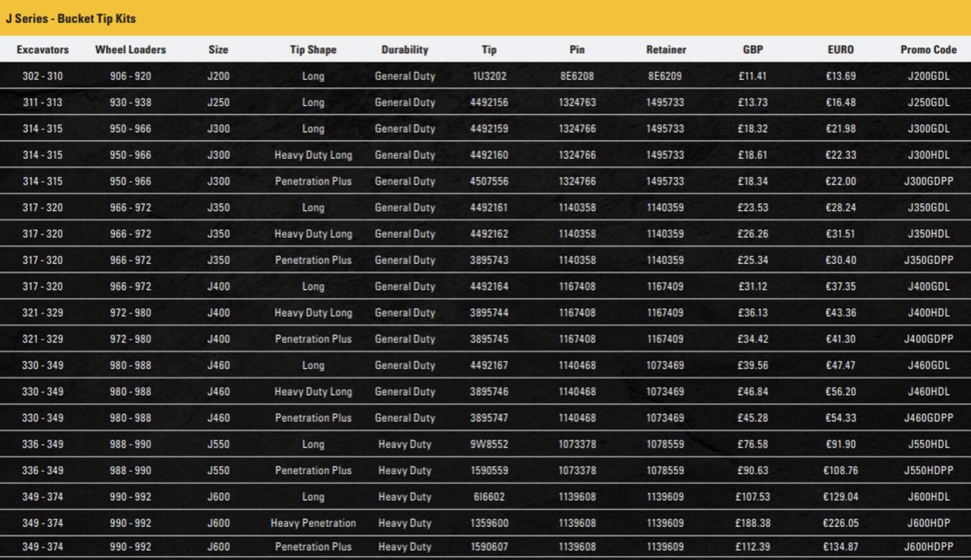The width and height of the screenshot is (971, 560).
Task: Select promo code J200GDL
Action: coord(928,76)
